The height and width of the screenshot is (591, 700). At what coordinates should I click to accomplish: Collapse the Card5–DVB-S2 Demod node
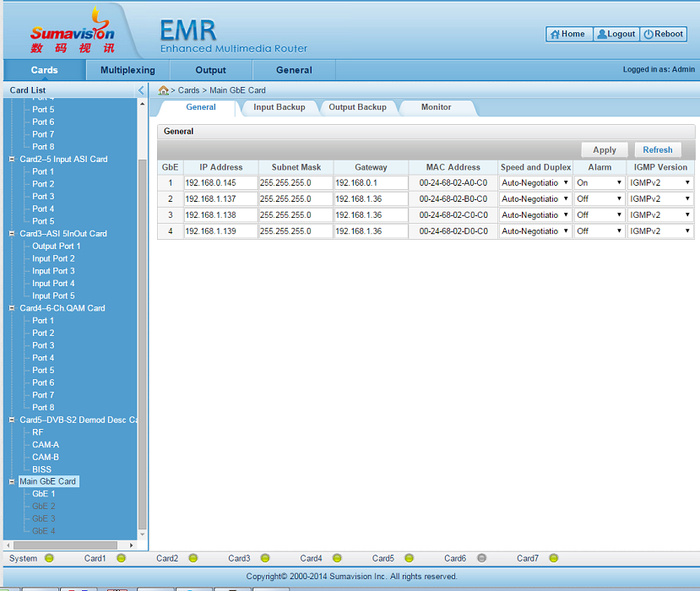[x=12, y=420]
